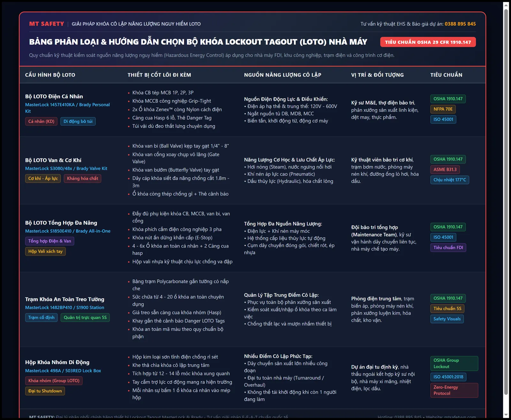511x420 pixels.
Task: Click the TIÊU CHUẨN OSHA 29 CFR 1910.147 badge
Action: (428, 42)
